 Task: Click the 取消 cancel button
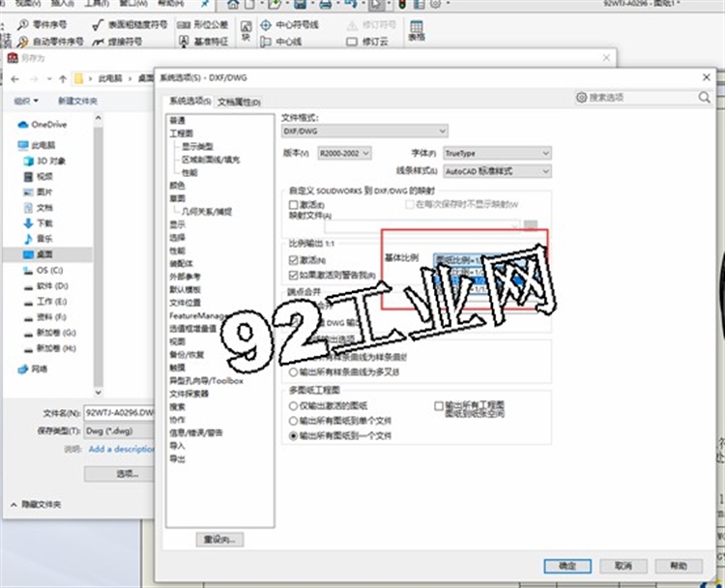[x=623, y=566]
